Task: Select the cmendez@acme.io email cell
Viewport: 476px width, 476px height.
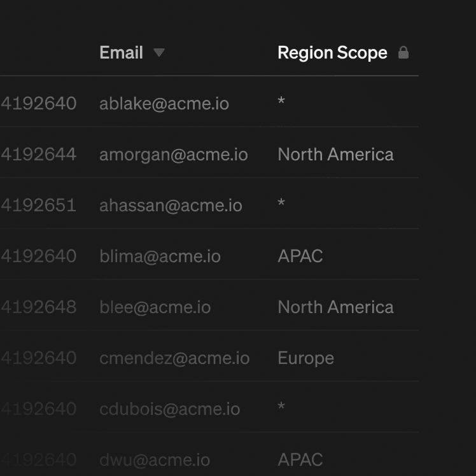Action: [174, 358]
